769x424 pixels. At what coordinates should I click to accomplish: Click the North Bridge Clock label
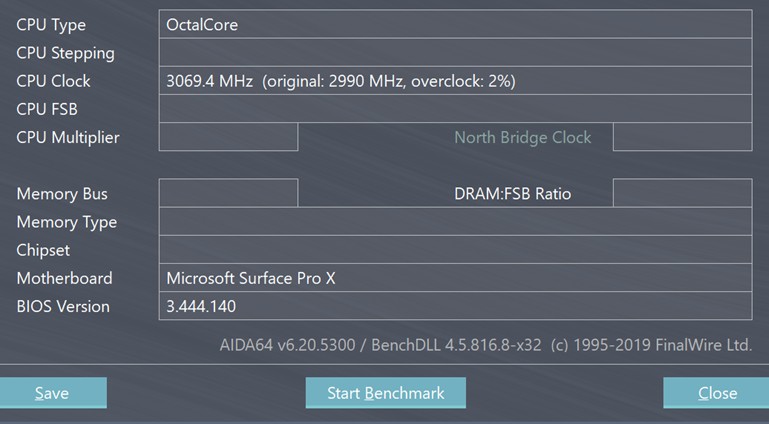tap(522, 137)
